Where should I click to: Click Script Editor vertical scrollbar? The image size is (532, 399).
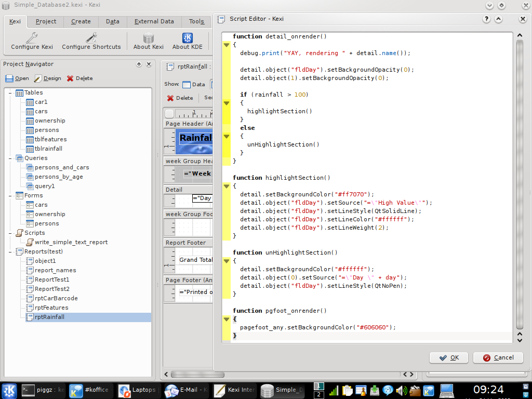[x=520, y=184]
